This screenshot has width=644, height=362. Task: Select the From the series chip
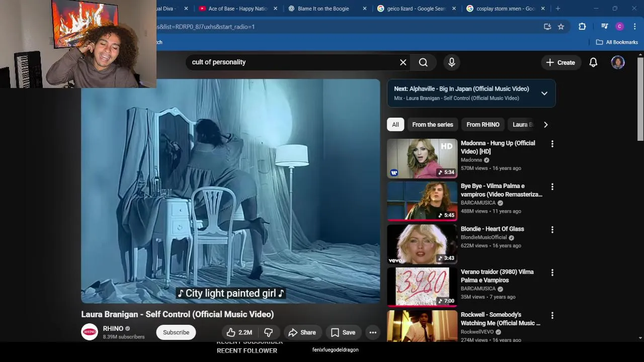click(433, 125)
